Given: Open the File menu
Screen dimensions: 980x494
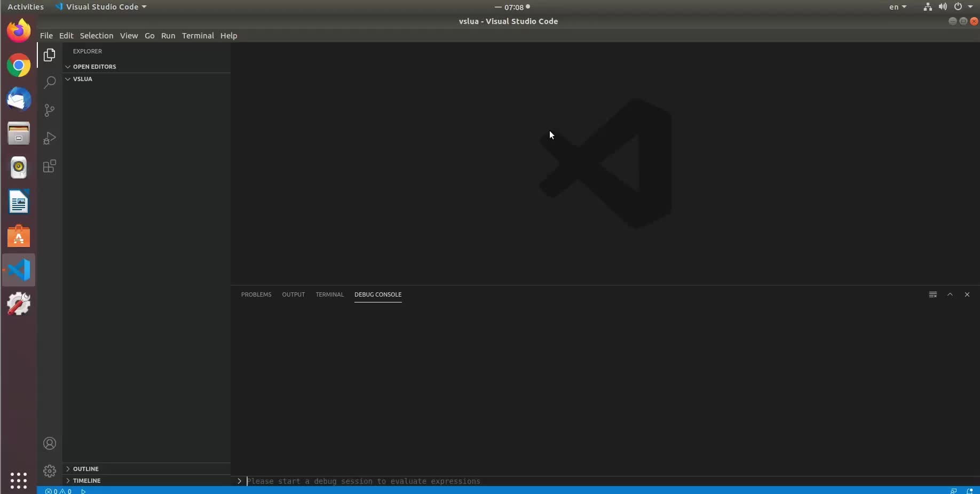Looking at the screenshot, I should 46,36.
